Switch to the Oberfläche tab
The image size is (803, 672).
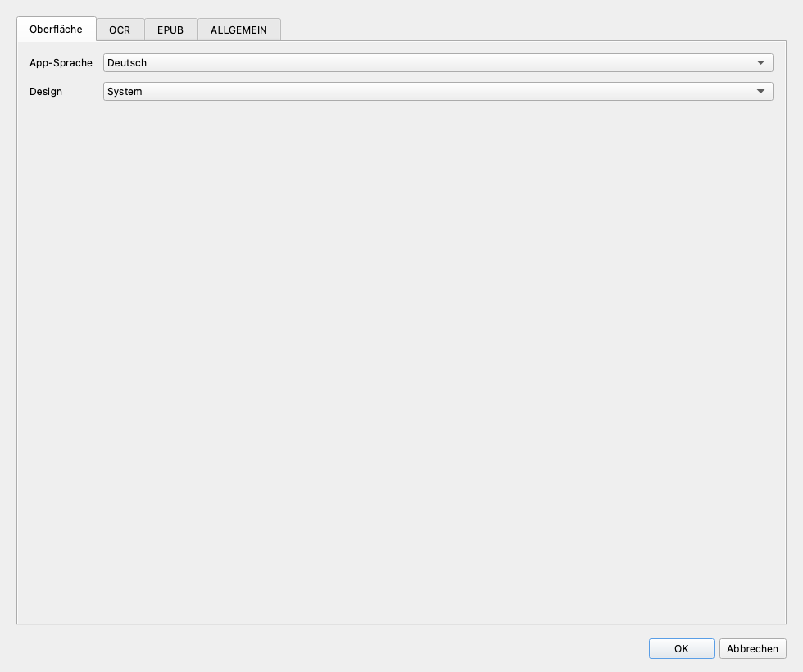point(57,30)
